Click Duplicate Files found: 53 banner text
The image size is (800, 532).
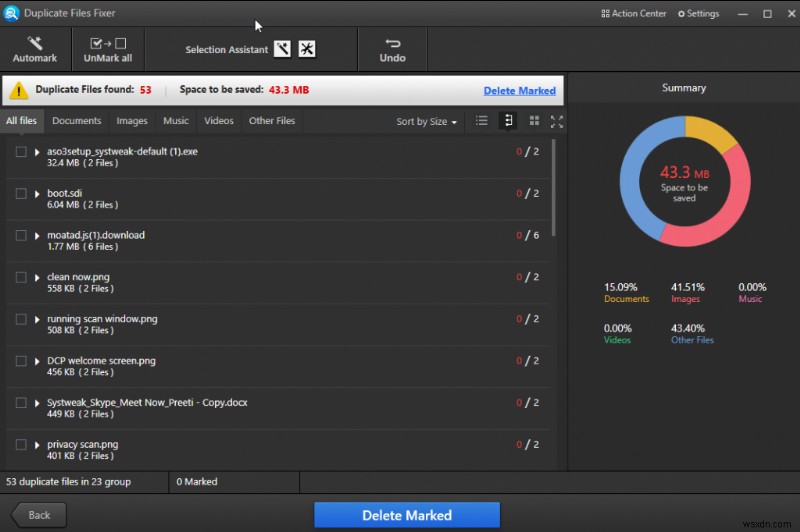pyautogui.click(x=93, y=90)
